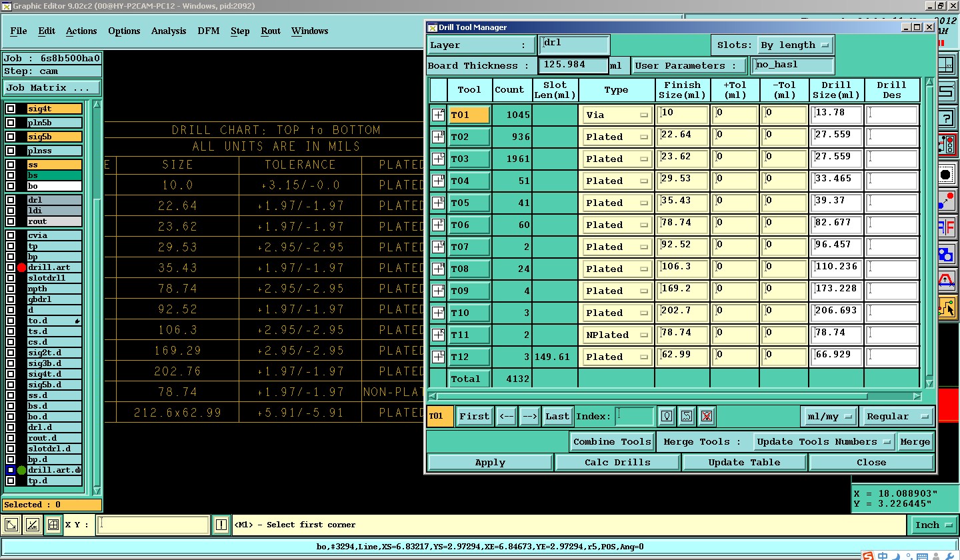960x560 pixels.
Task: Click the red X icon beside Index field
Action: (707, 416)
